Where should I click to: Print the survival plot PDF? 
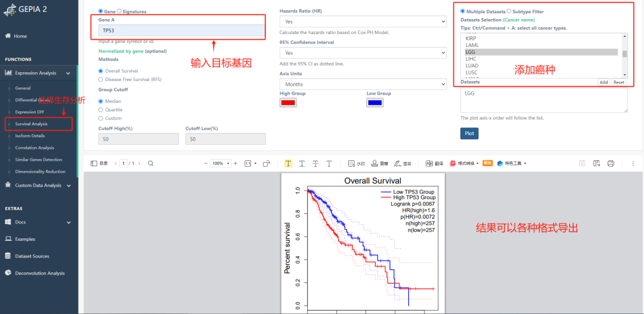611,163
